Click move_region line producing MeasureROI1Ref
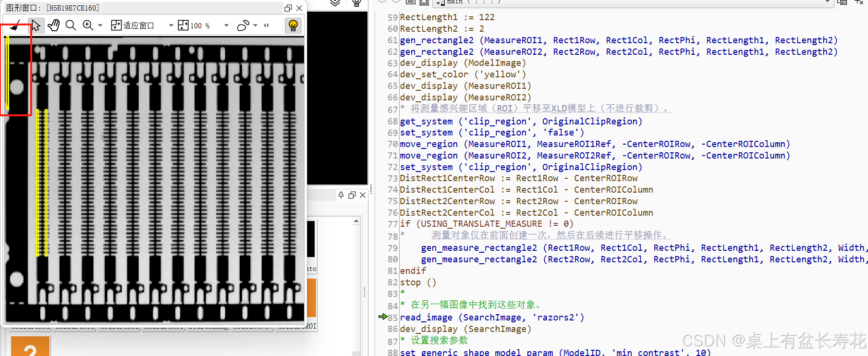This screenshot has height=356, width=868. (595, 144)
